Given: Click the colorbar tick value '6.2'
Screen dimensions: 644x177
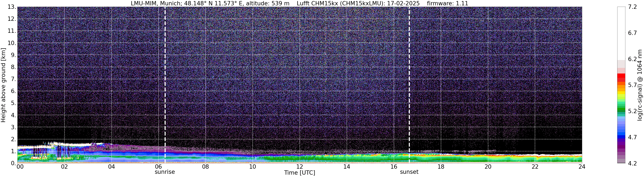Looking at the screenshot, I should tap(632, 59).
